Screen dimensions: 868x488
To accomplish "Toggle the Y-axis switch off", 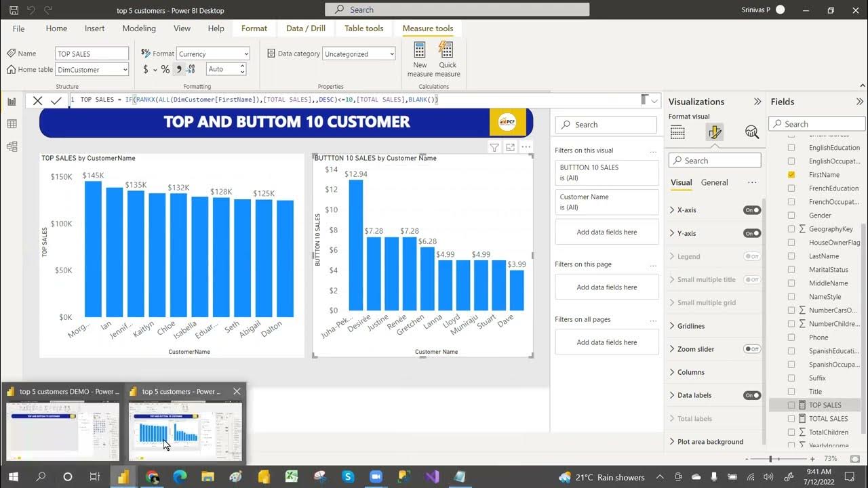I will click(x=752, y=233).
